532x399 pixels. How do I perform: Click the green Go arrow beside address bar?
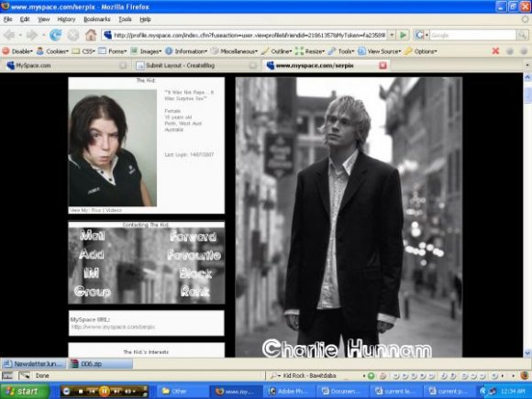pyautogui.click(x=403, y=35)
